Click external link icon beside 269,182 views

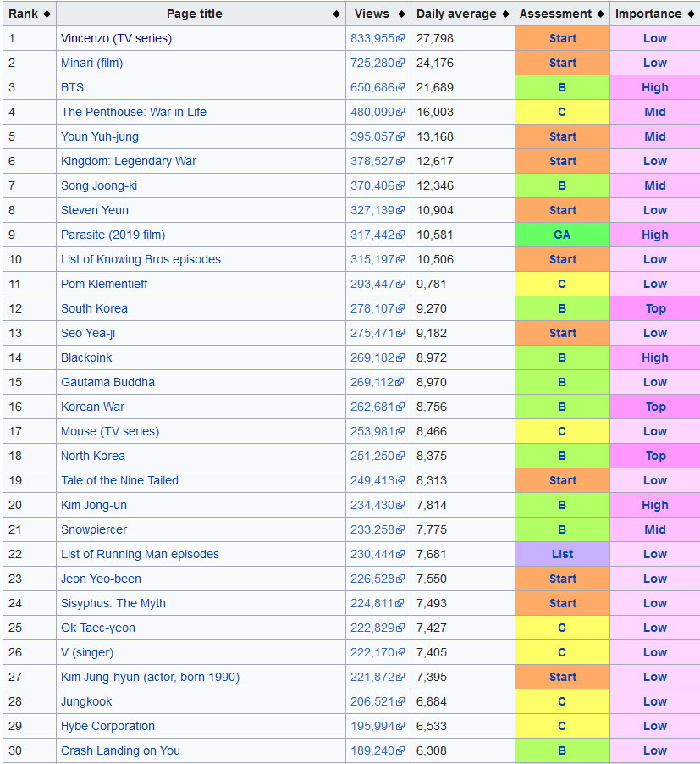400,357
